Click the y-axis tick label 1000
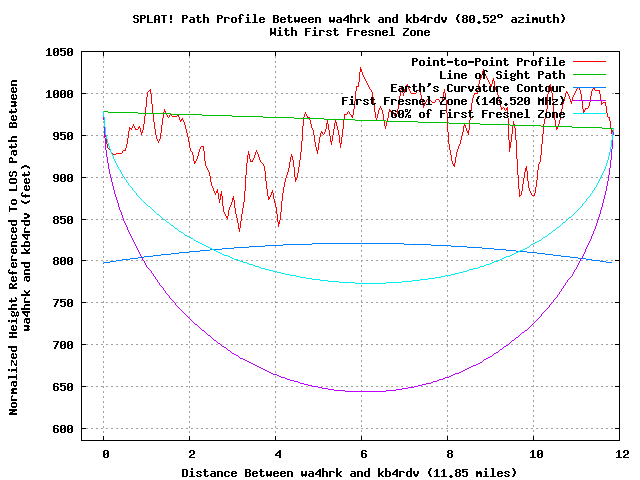This screenshot has height=480, width=640. [60, 94]
